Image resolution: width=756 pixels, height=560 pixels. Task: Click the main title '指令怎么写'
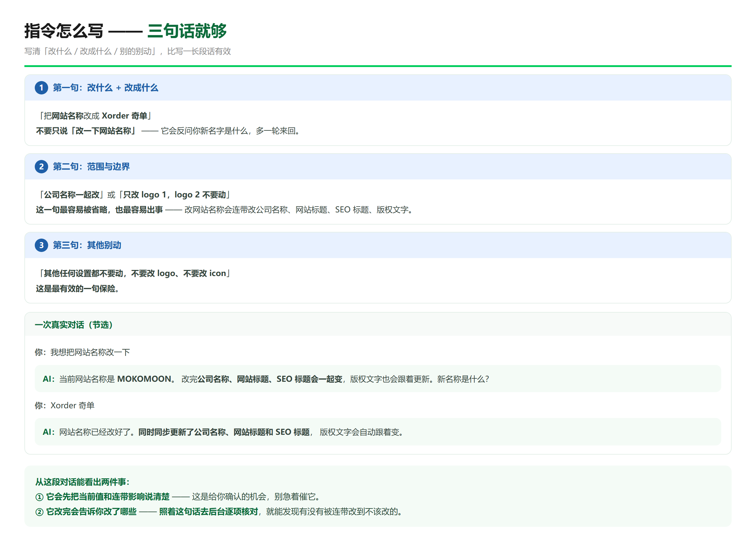64,31
